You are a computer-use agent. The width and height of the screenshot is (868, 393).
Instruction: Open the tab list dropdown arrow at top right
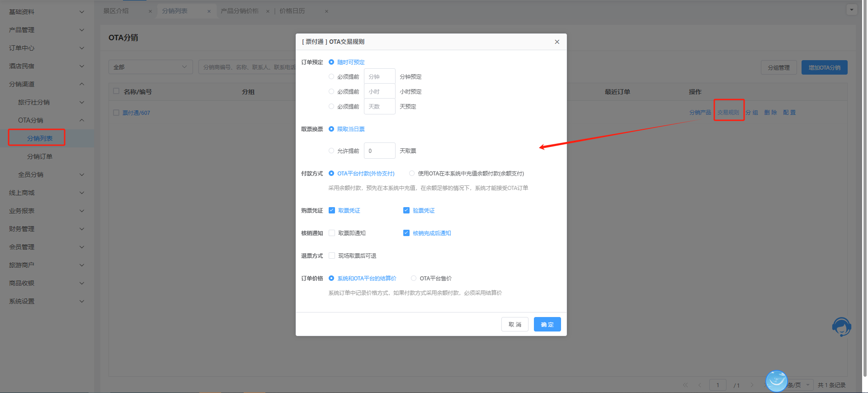click(852, 9)
